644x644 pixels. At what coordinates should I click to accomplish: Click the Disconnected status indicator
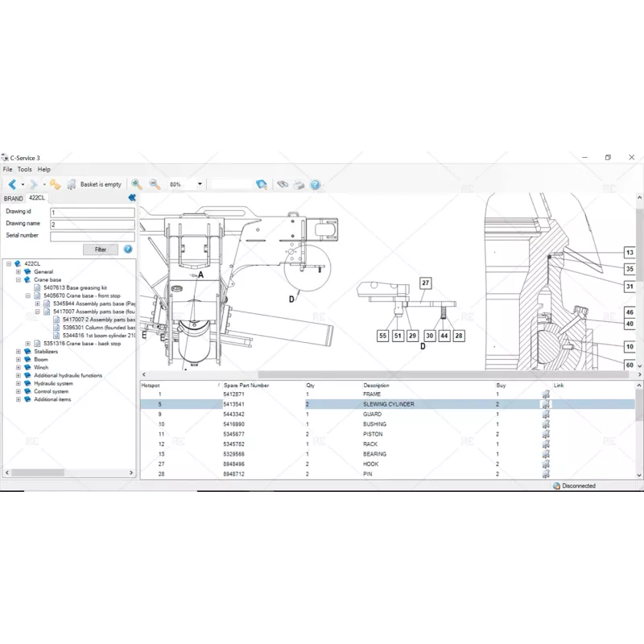[576, 486]
